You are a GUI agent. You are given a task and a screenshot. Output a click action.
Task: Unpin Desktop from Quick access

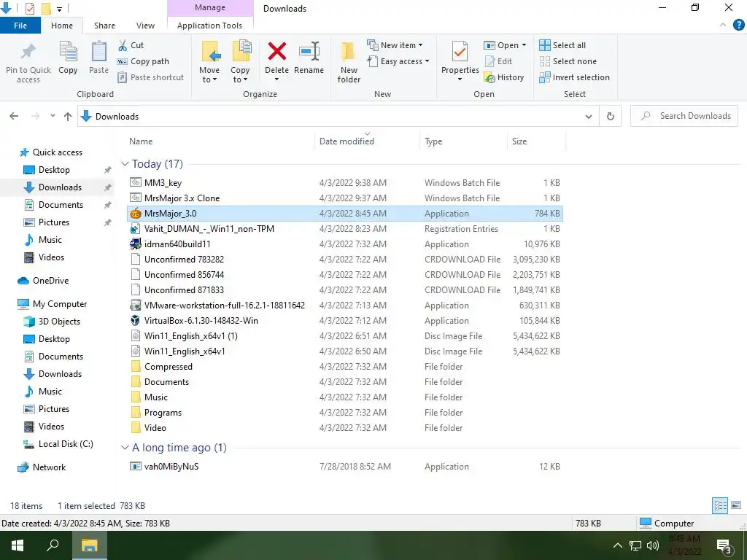[x=108, y=170]
